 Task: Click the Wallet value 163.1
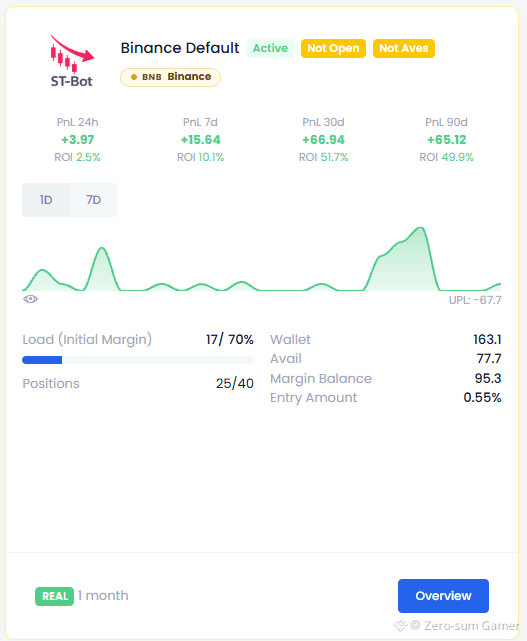click(x=487, y=340)
